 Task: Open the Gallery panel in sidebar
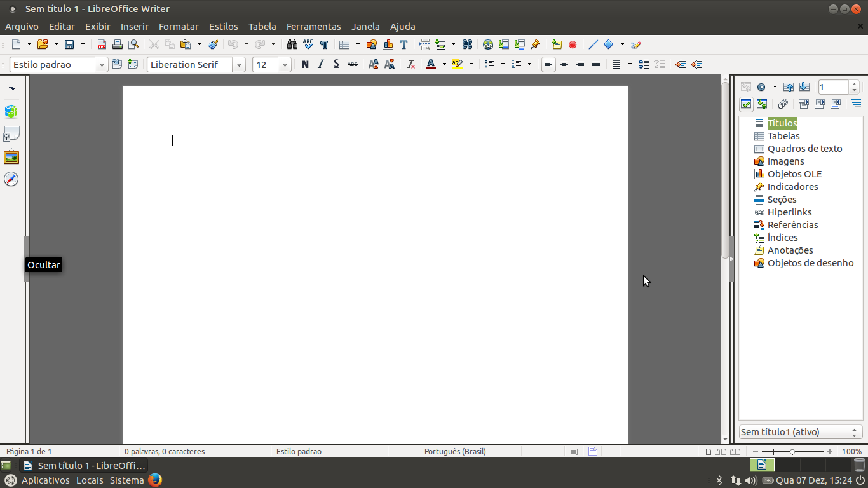pos(11,157)
